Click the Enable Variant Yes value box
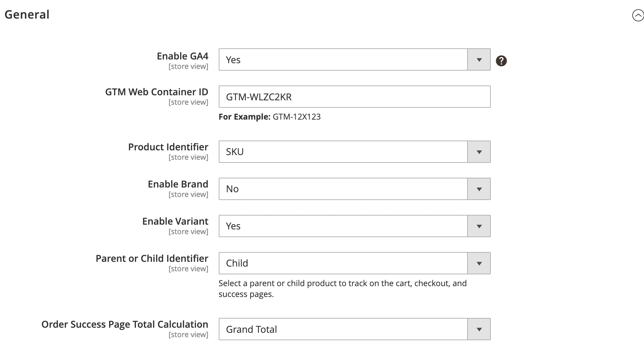The height and width of the screenshot is (350, 644). coord(343,226)
